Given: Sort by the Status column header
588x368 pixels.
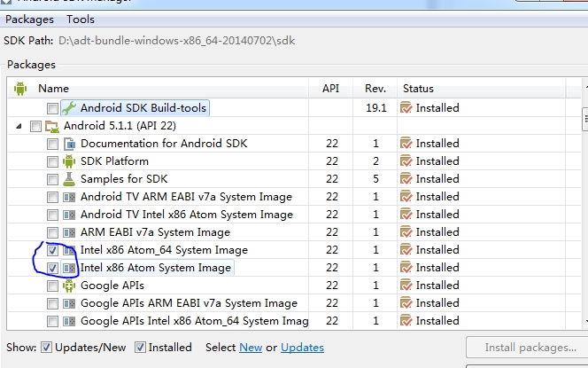Looking at the screenshot, I should (482, 89).
